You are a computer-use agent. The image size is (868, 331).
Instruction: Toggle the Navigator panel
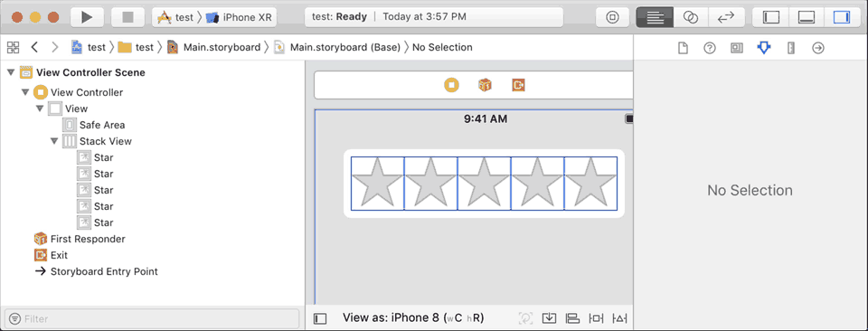pyautogui.click(x=770, y=17)
